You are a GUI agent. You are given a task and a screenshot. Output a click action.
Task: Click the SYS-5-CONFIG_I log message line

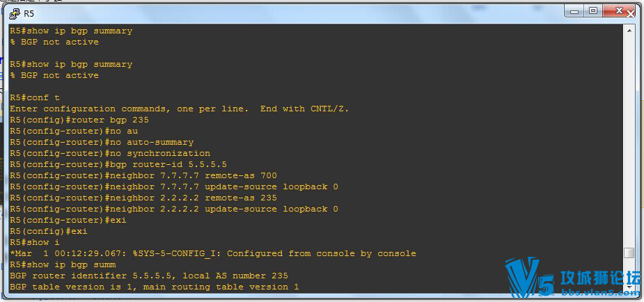(213, 253)
